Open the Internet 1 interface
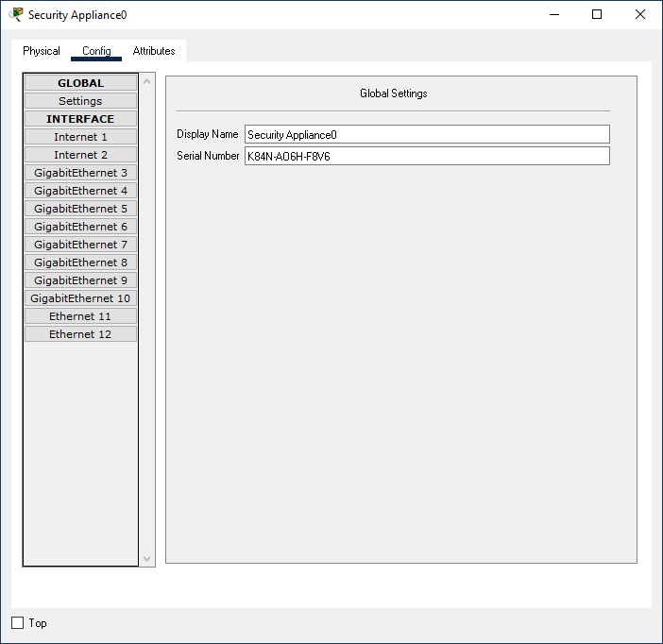This screenshot has width=663, height=644. tap(81, 137)
